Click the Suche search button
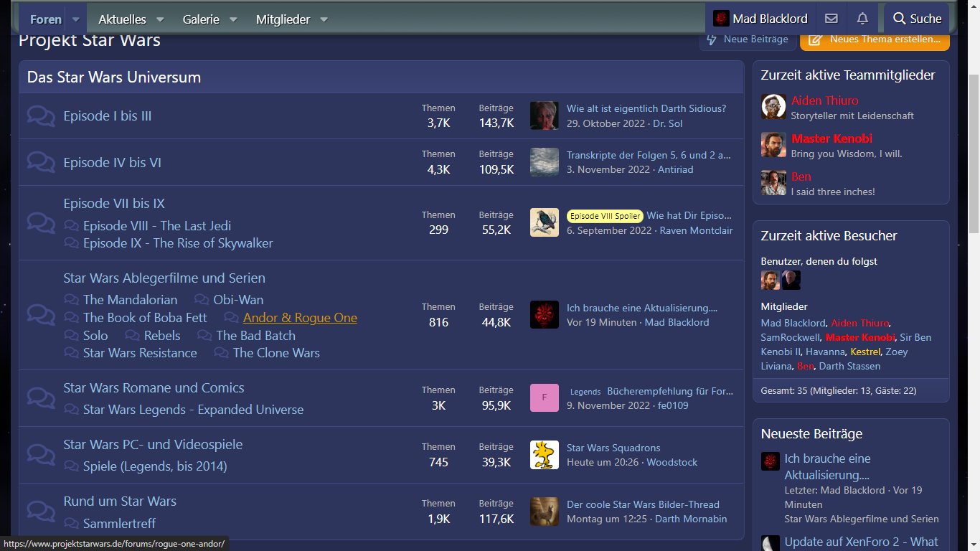Image resolution: width=980 pixels, height=551 pixels. point(916,19)
